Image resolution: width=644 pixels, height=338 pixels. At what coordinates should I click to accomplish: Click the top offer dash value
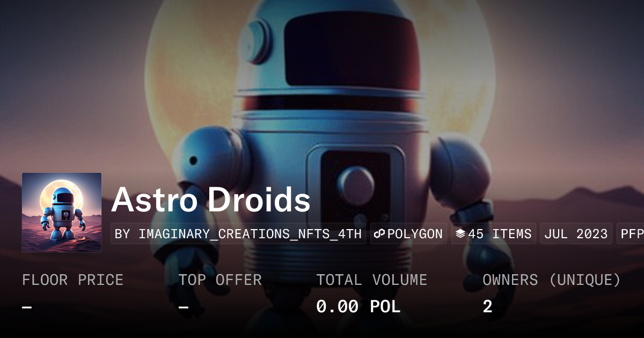point(184,307)
